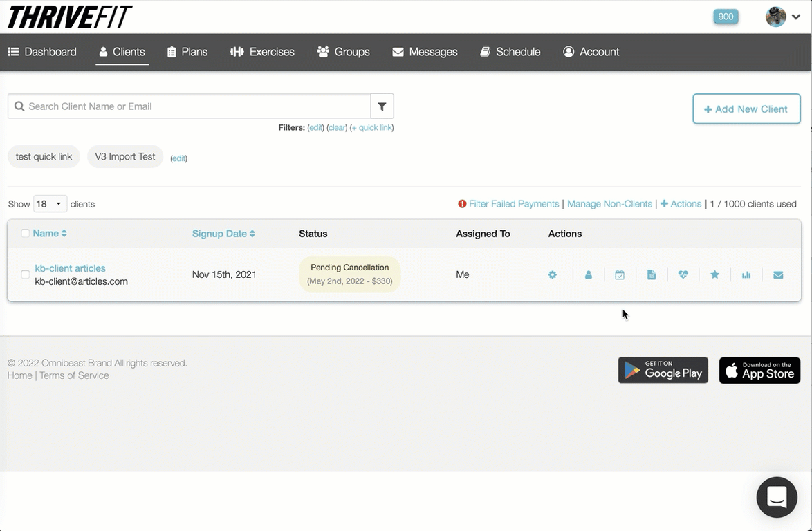Viewport: 812px width, 531px height.
Task: Focus the Search Client Name or Email field
Action: coord(194,106)
